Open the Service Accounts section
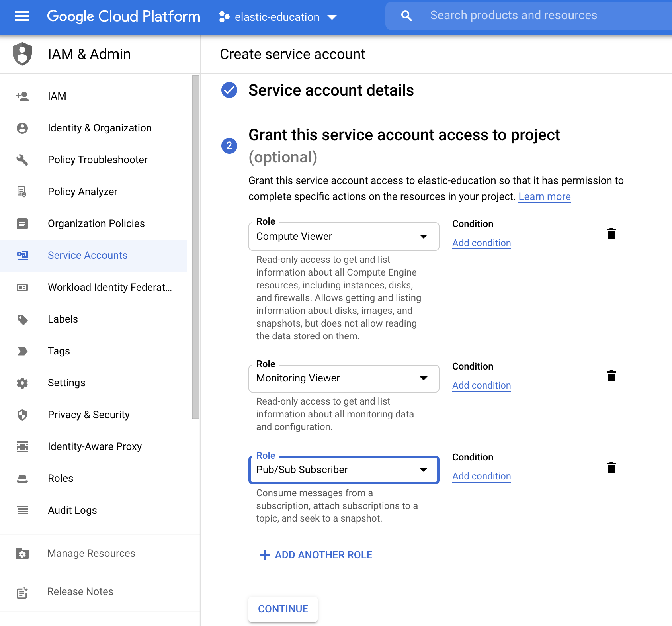Screen dimensions: 672x626 click(x=88, y=255)
